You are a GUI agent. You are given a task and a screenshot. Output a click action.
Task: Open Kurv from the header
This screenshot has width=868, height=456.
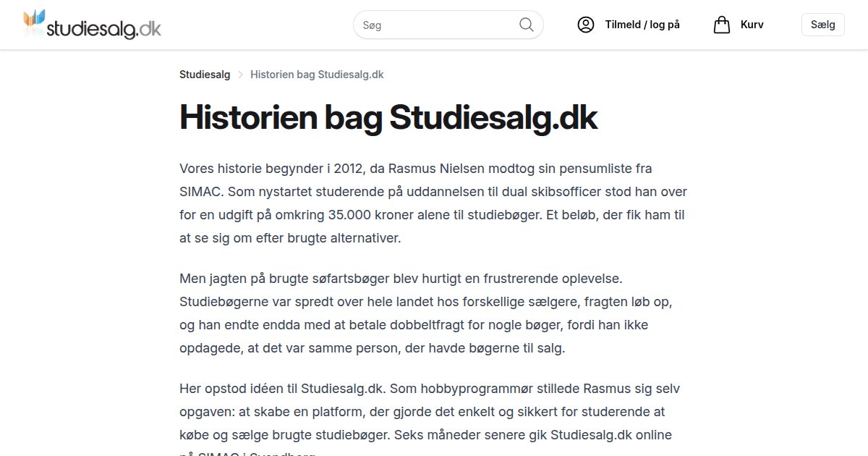pos(752,25)
